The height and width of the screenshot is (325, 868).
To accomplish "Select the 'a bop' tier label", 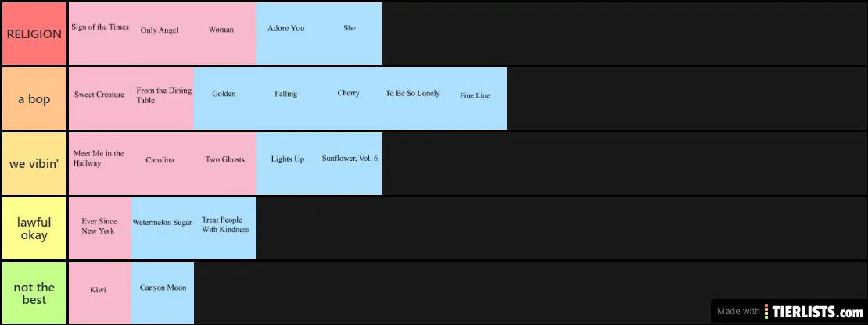I will click(34, 99).
